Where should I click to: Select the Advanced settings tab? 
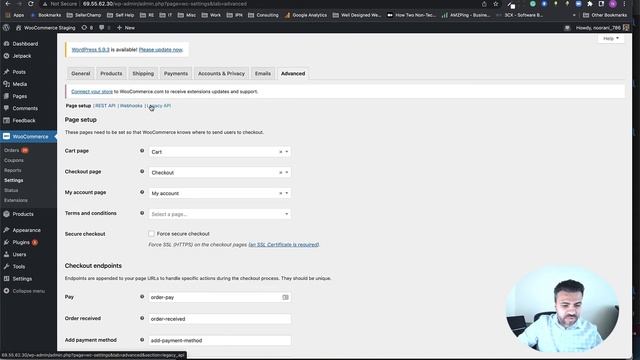(x=293, y=73)
